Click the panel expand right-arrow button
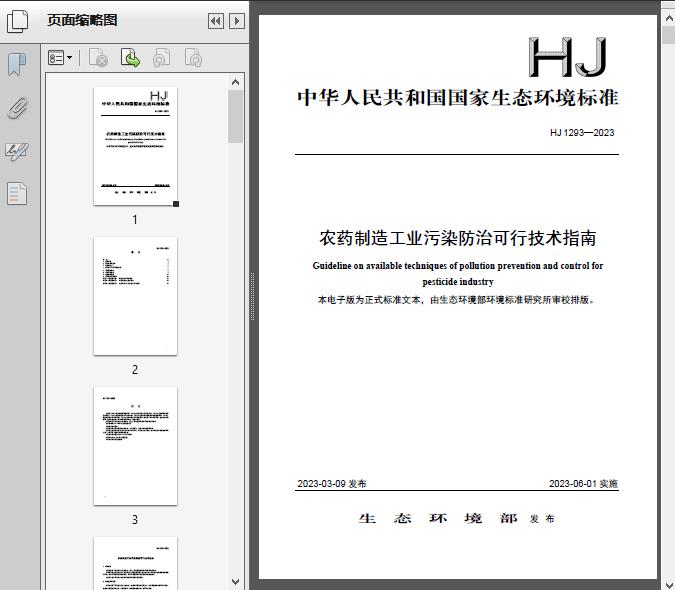 (237, 21)
